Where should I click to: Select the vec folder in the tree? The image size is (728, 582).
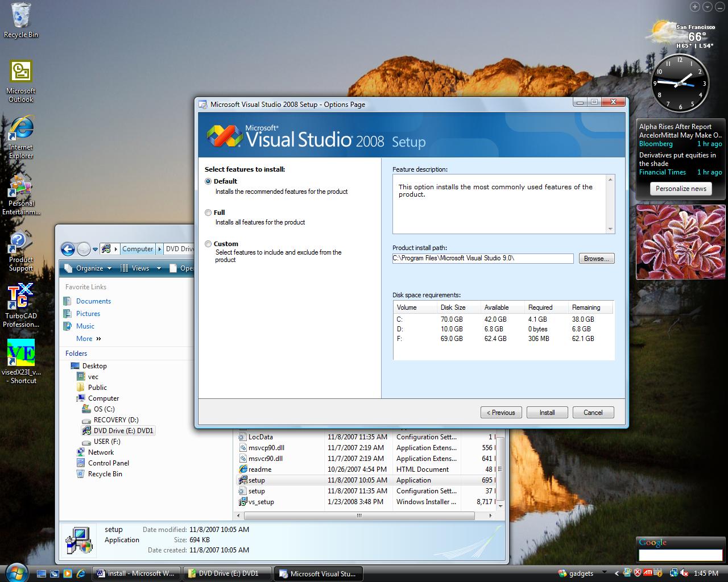pyautogui.click(x=93, y=377)
